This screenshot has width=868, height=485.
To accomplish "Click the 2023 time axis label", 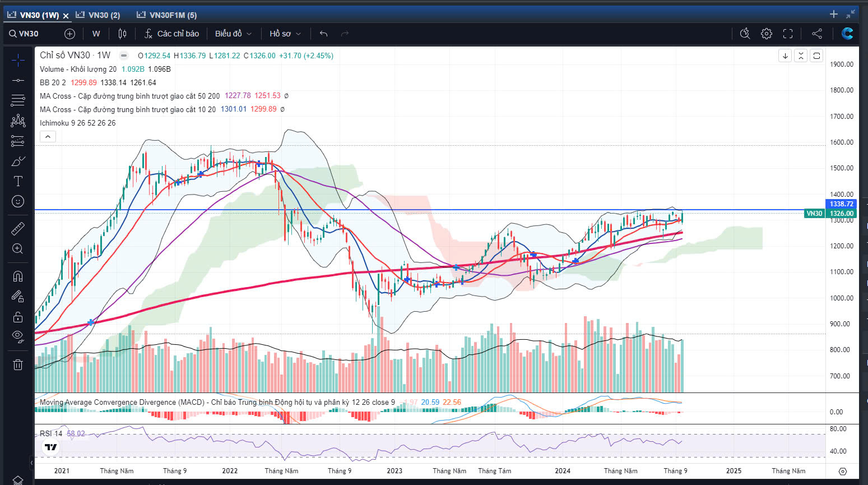I will point(394,471).
